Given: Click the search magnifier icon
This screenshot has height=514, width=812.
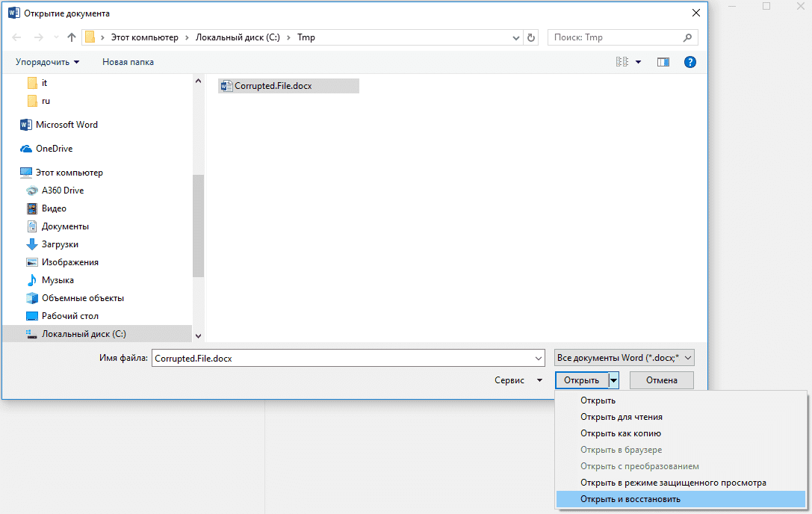Looking at the screenshot, I should pyautogui.click(x=688, y=37).
